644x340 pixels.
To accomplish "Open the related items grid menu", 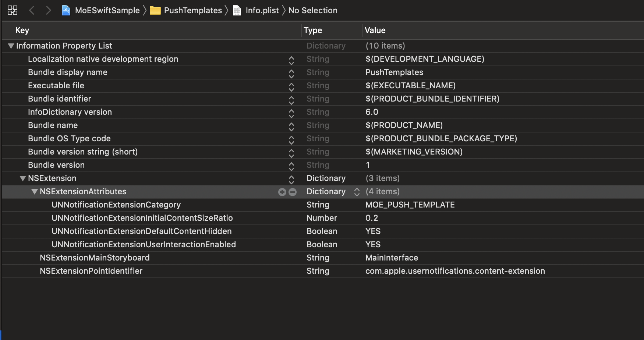I will point(13,10).
